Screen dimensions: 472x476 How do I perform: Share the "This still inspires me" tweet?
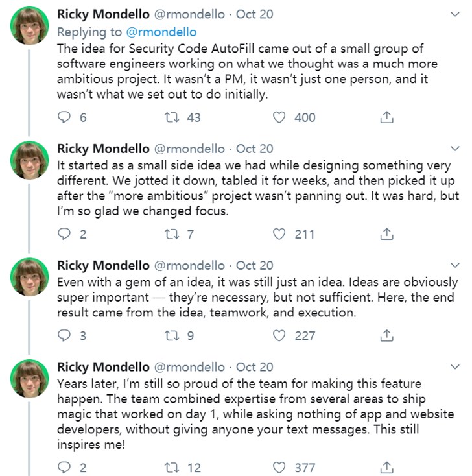pos(386,467)
